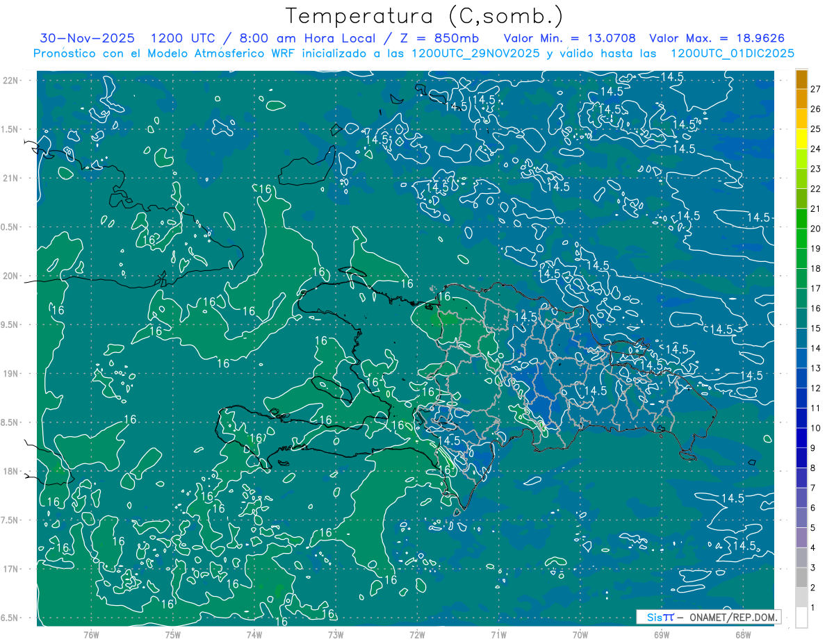
Task: Click "Valor Min. = 13.0708" readout
Action: tap(570, 38)
